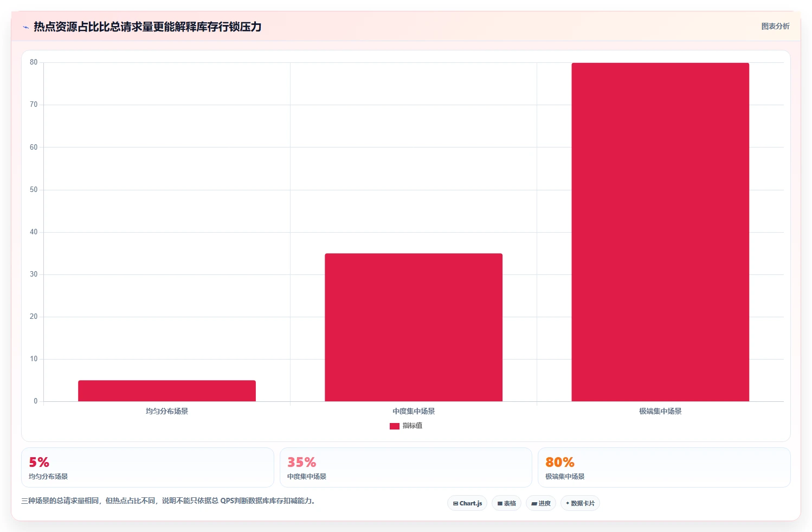The height and width of the screenshot is (532, 812).
Task: Select the 表格 tag chip
Action: click(506, 503)
